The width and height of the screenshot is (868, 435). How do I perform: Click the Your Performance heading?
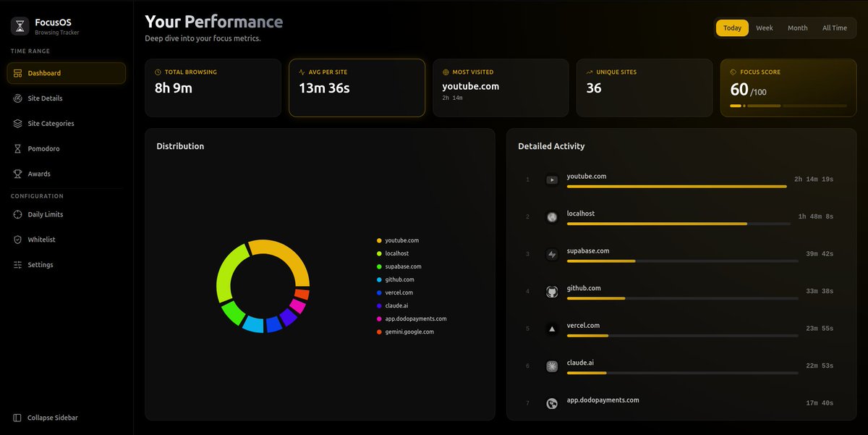(x=214, y=22)
